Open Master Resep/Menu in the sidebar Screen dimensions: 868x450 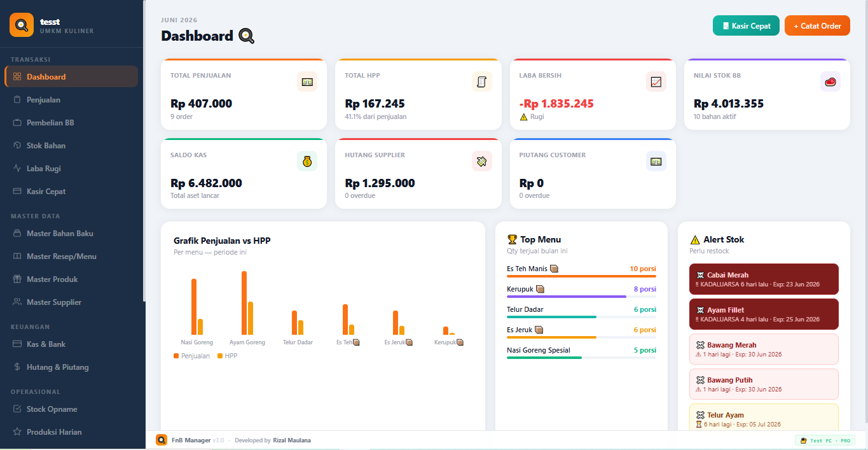click(71, 257)
